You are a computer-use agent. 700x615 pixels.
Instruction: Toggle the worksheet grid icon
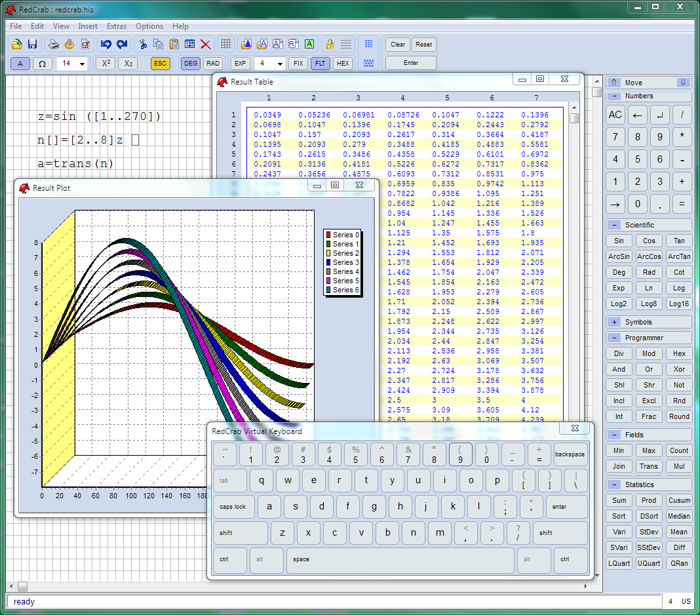226,44
